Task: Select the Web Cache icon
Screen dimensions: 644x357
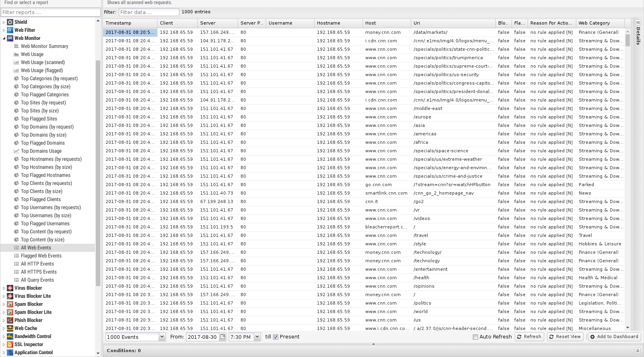Action: tap(10, 328)
